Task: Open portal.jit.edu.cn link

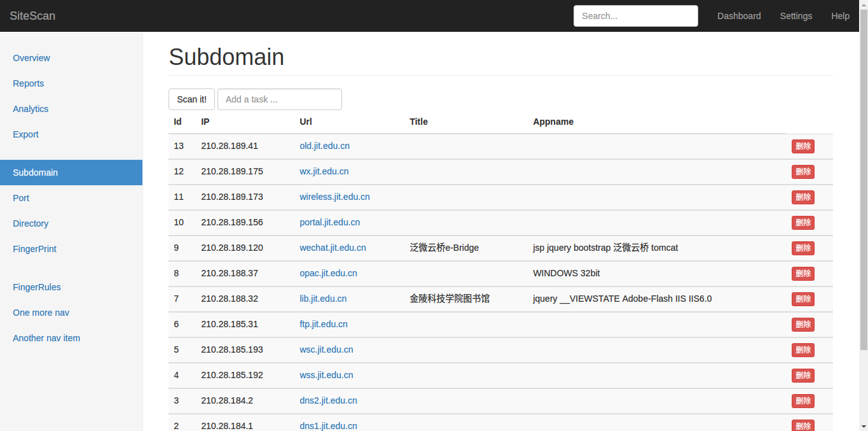Action: (x=329, y=222)
